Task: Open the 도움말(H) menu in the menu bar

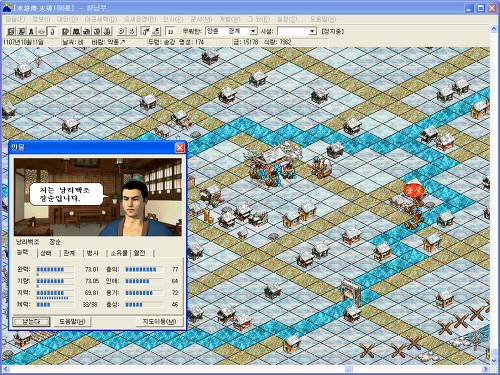Action: [323, 19]
